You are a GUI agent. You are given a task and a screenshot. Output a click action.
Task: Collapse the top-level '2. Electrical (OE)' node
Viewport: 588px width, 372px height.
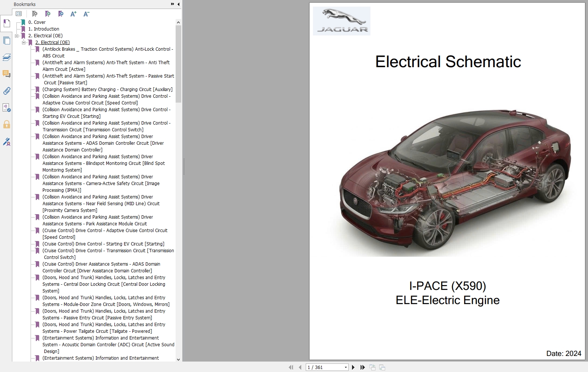[x=17, y=36]
